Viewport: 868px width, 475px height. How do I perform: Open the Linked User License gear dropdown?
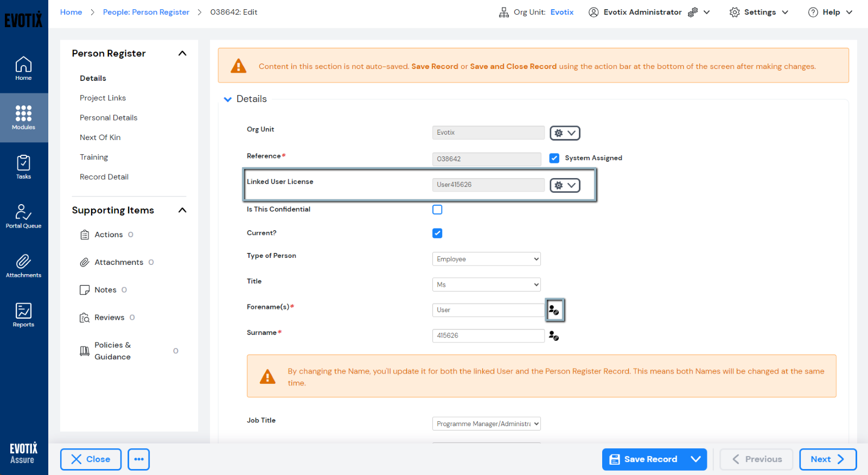565,185
